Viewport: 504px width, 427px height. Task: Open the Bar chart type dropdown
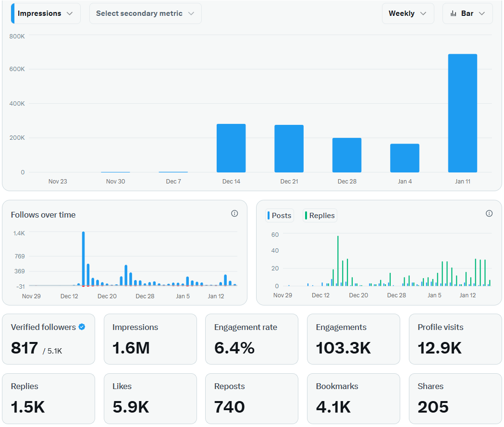click(x=467, y=13)
